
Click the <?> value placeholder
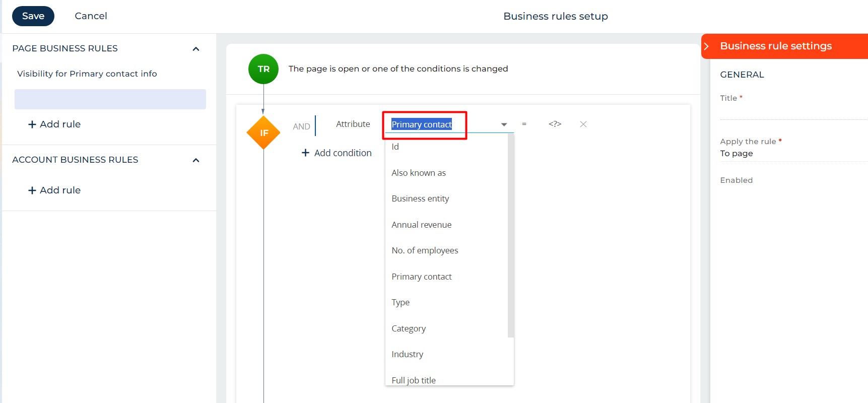(x=555, y=124)
